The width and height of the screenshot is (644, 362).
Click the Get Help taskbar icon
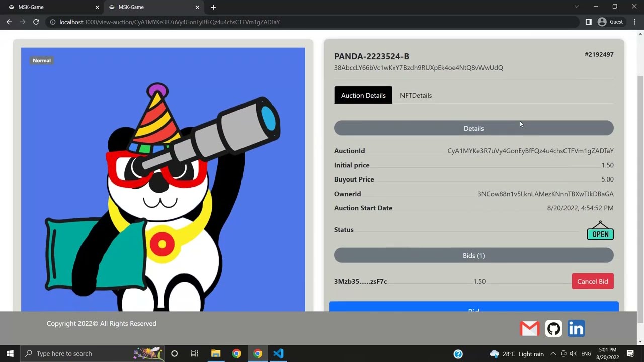click(x=458, y=354)
